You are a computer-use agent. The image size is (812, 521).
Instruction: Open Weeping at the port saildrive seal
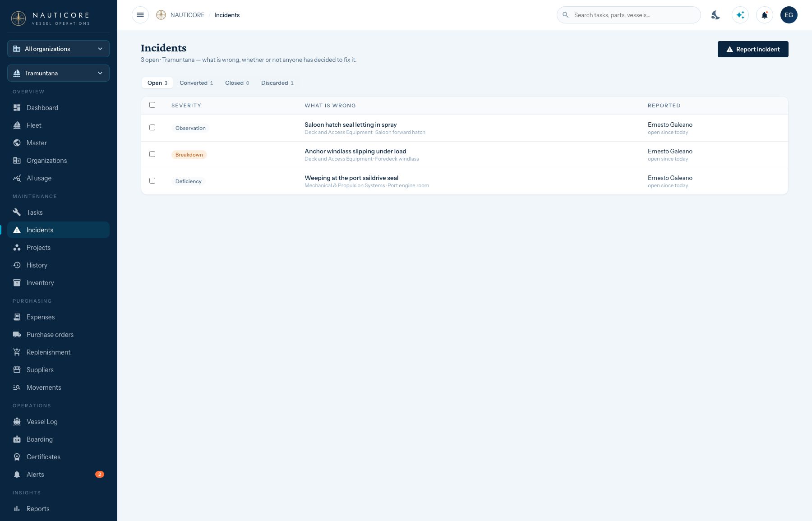[x=351, y=178]
